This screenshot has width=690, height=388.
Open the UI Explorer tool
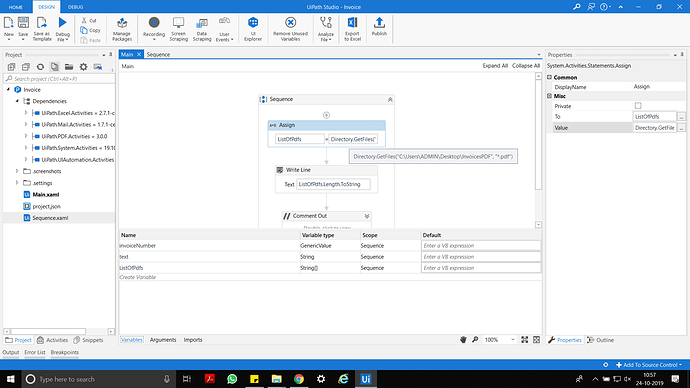[253, 29]
